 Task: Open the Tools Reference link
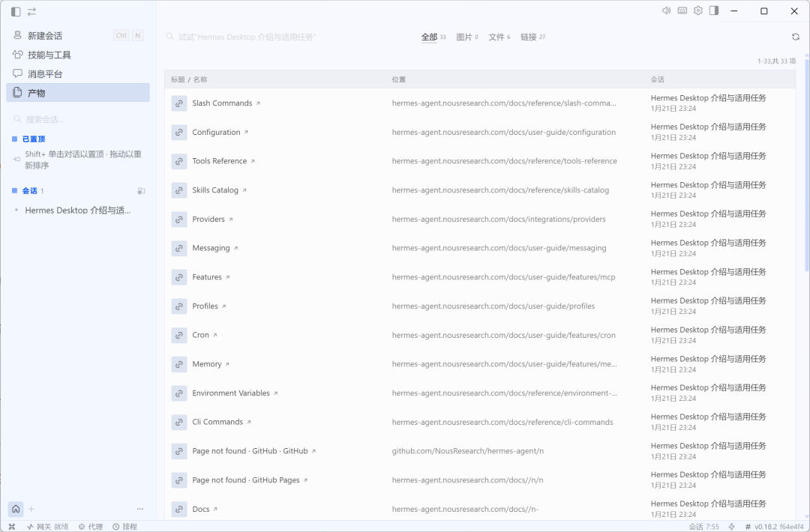point(220,161)
